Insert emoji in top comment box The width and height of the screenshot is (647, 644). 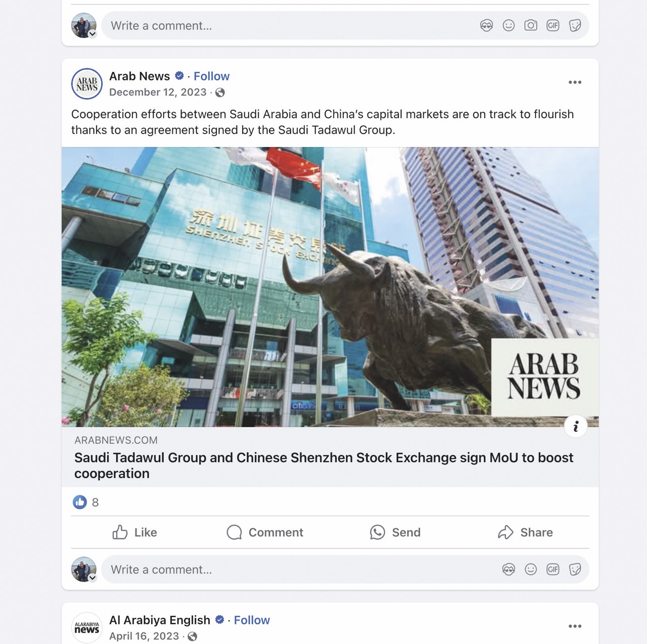509,25
